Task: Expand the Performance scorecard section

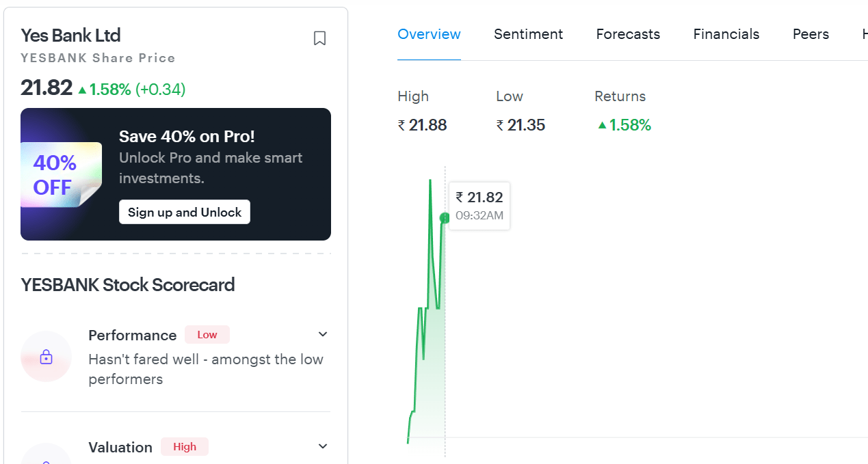Action: (323, 334)
